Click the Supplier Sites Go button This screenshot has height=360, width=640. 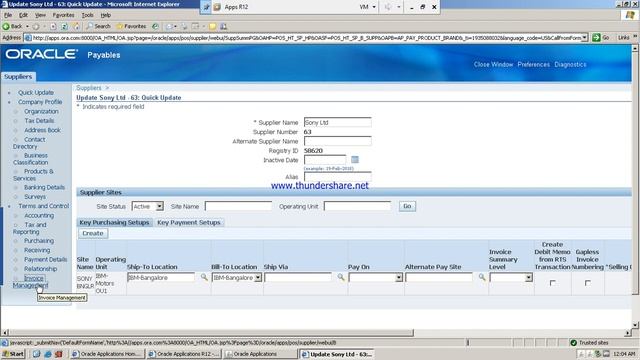(407, 206)
